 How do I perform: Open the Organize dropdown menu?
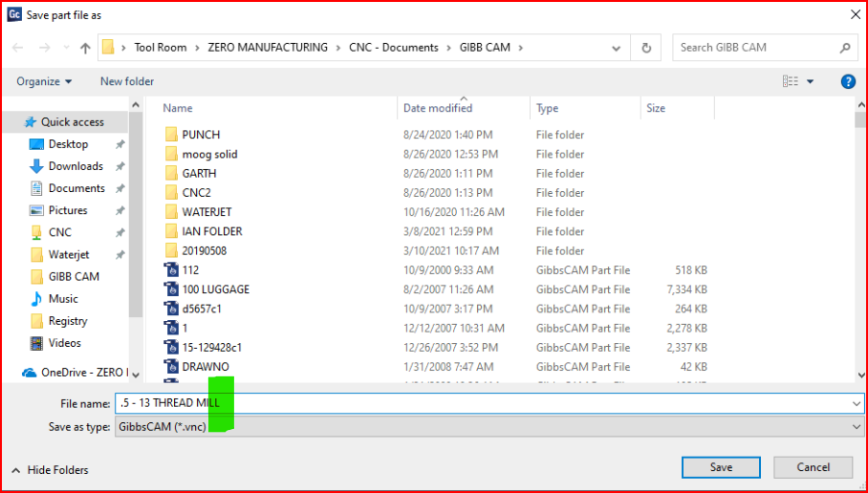44,82
